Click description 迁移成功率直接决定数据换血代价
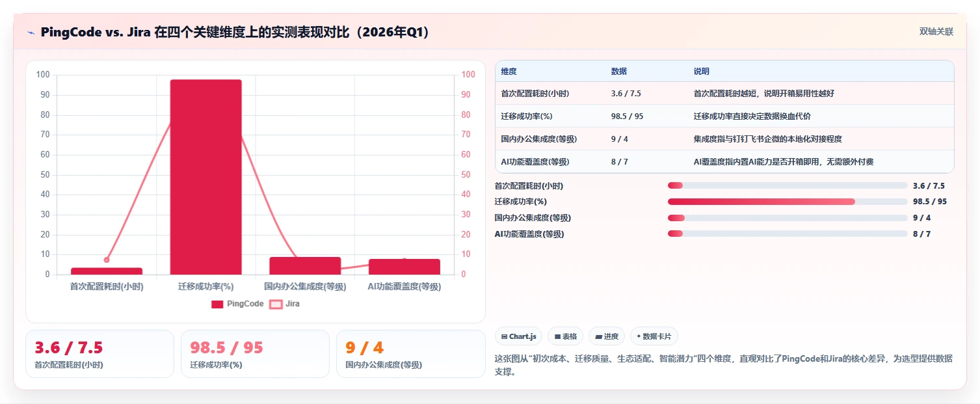The height and width of the screenshot is (404, 980). 752,116
